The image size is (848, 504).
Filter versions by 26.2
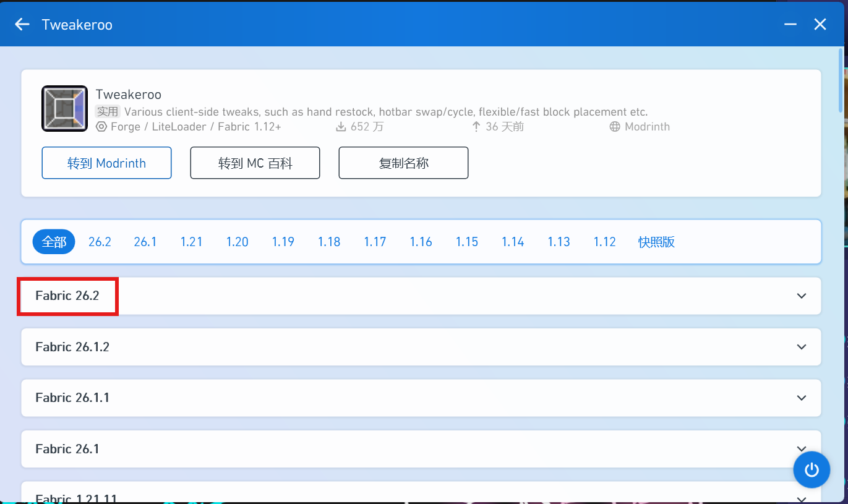[x=100, y=242]
